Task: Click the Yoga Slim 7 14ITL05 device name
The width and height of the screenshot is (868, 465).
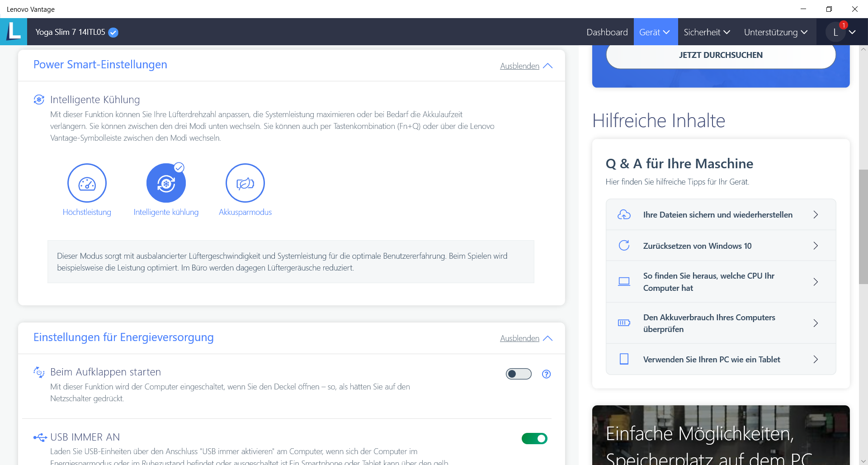Action: coord(70,32)
